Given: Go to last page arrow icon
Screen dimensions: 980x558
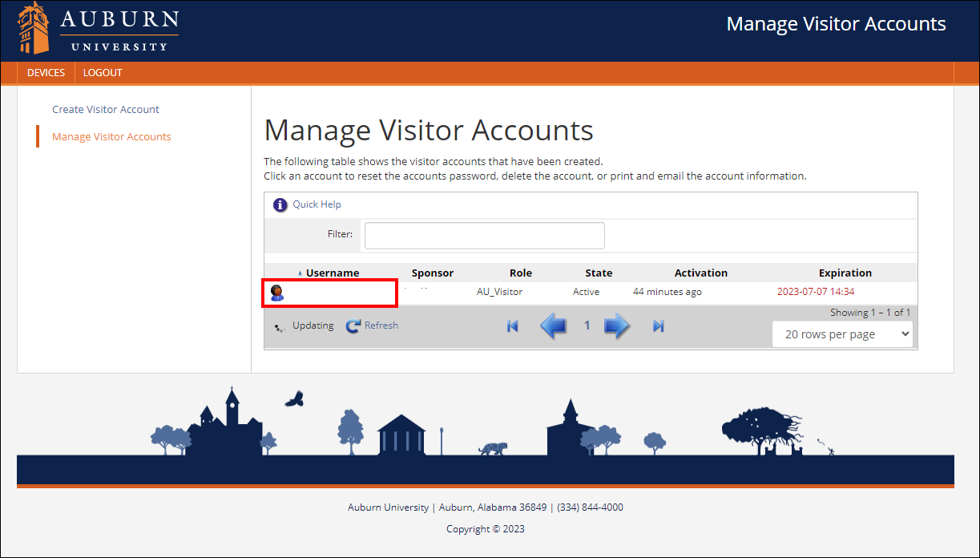Looking at the screenshot, I should tap(659, 326).
